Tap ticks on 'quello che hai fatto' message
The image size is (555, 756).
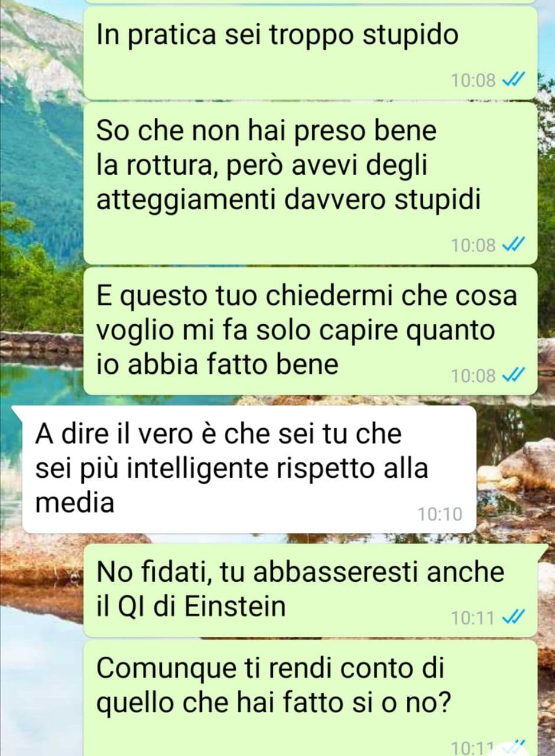[x=512, y=747]
